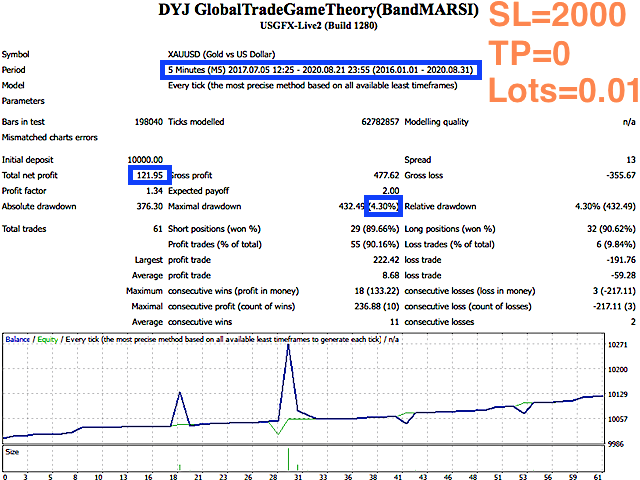
Task: Click the Parameters row label
Action: (x=23, y=101)
